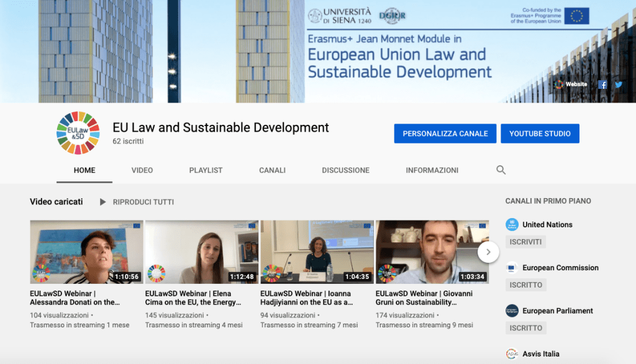Toggle Iscritto subscription for European Commission
Viewport: 636px width, 364px height.
525,285
